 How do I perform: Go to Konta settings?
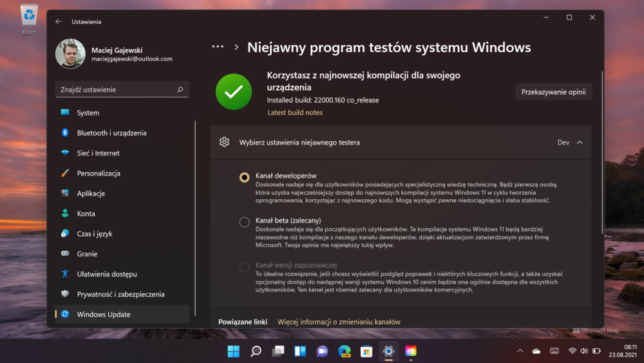[x=122, y=213]
